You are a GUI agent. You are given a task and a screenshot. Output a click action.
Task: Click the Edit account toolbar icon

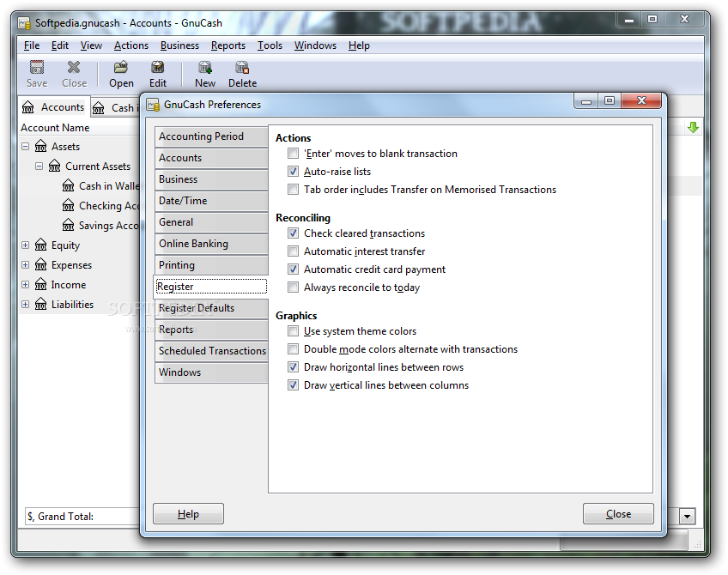157,68
